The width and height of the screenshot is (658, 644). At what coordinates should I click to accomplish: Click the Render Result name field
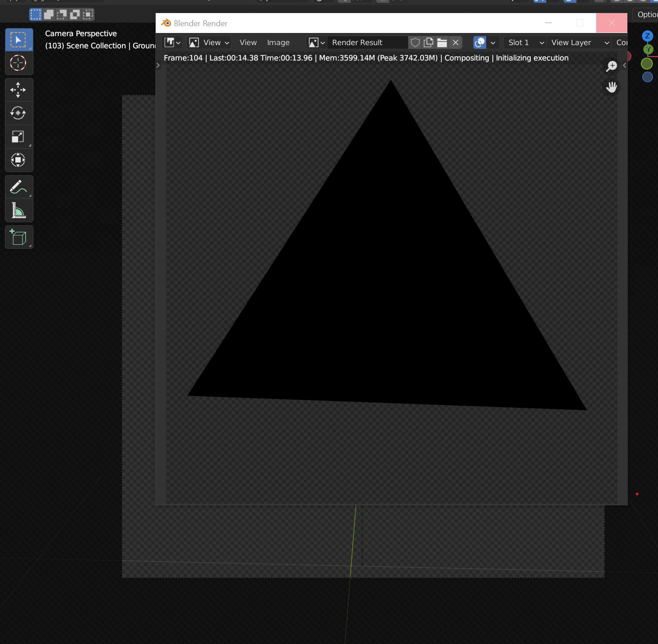[367, 42]
